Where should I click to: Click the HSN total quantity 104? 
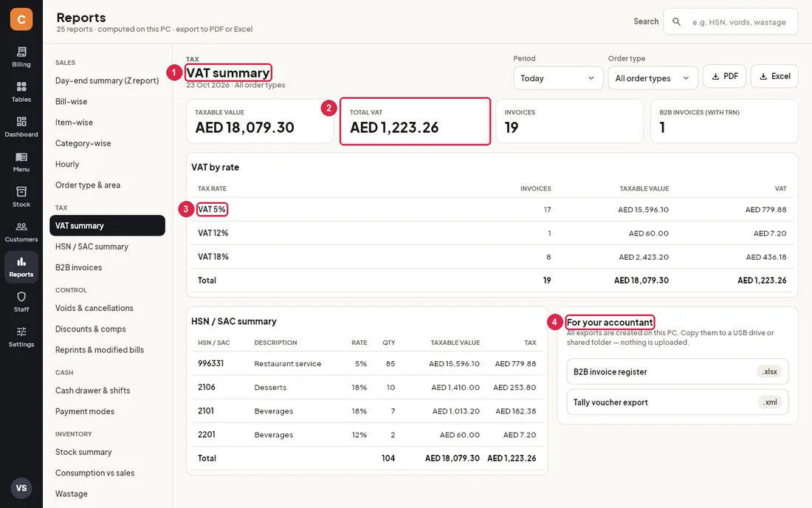388,459
